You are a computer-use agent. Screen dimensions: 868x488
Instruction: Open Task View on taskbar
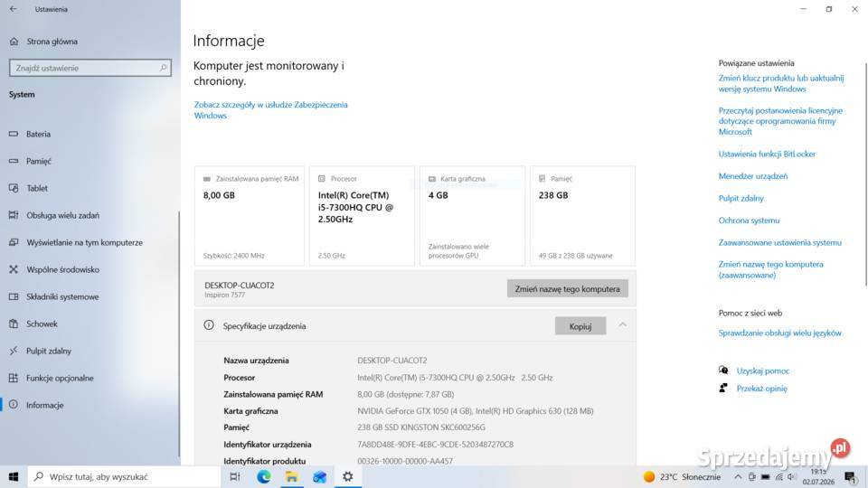click(235, 476)
